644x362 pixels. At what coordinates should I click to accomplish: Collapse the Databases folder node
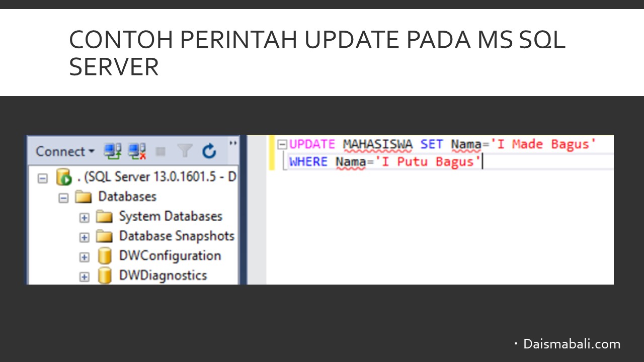[63, 198]
